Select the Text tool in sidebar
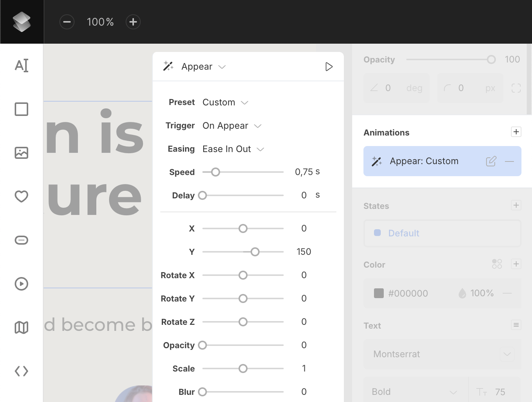The image size is (532, 402). pyautogui.click(x=21, y=65)
